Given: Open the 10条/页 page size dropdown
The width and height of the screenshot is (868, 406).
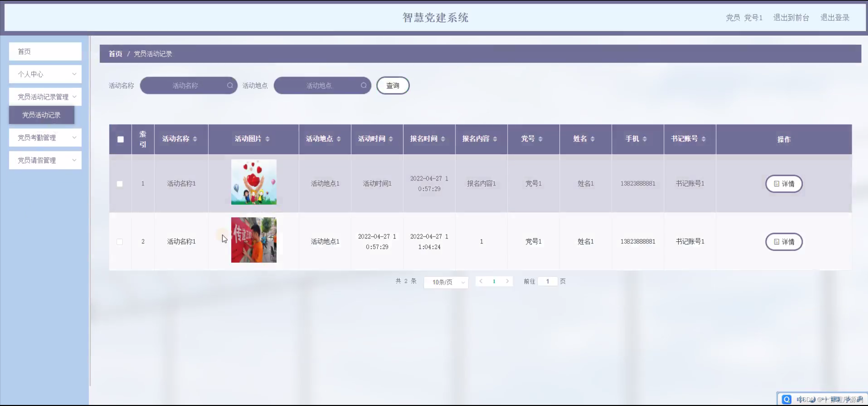Looking at the screenshot, I should (446, 282).
